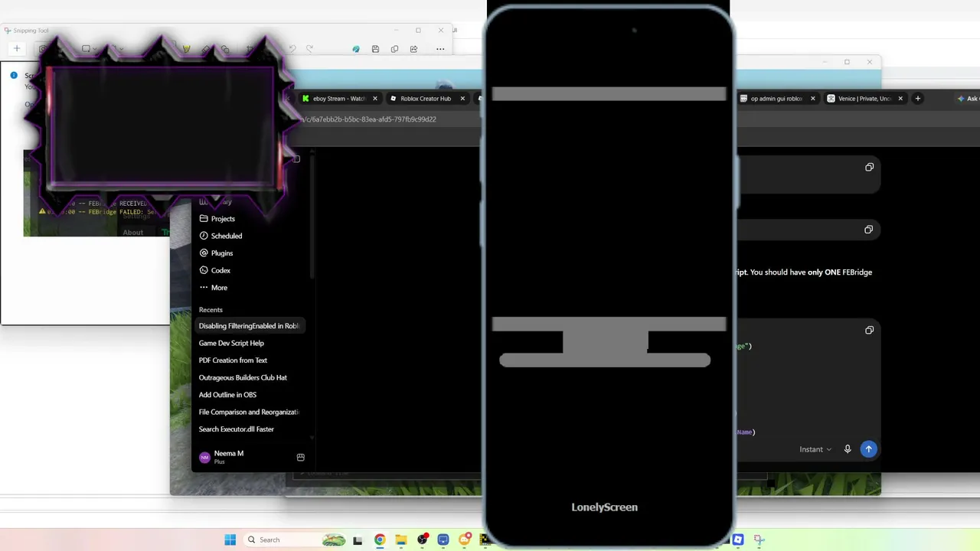Click the microphone dictation icon
Viewport: 980px width, 551px height.
pyautogui.click(x=848, y=449)
